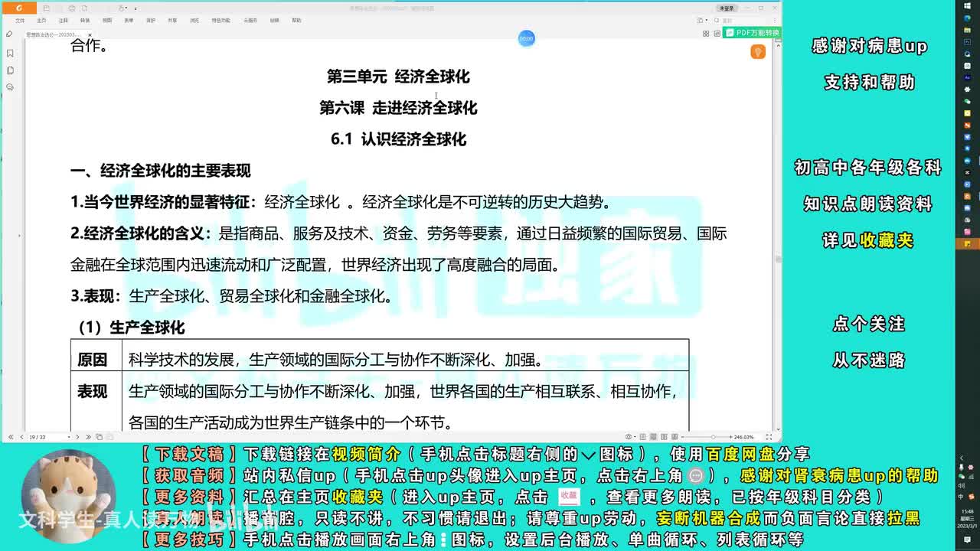
Task: Switch to the 视图 ribbon tab
Action: [107, 21]
